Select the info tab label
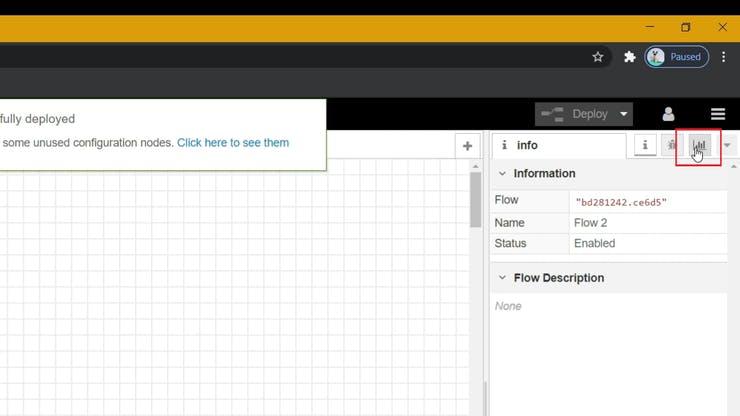The image size is (740, 416). pos(527,146)
